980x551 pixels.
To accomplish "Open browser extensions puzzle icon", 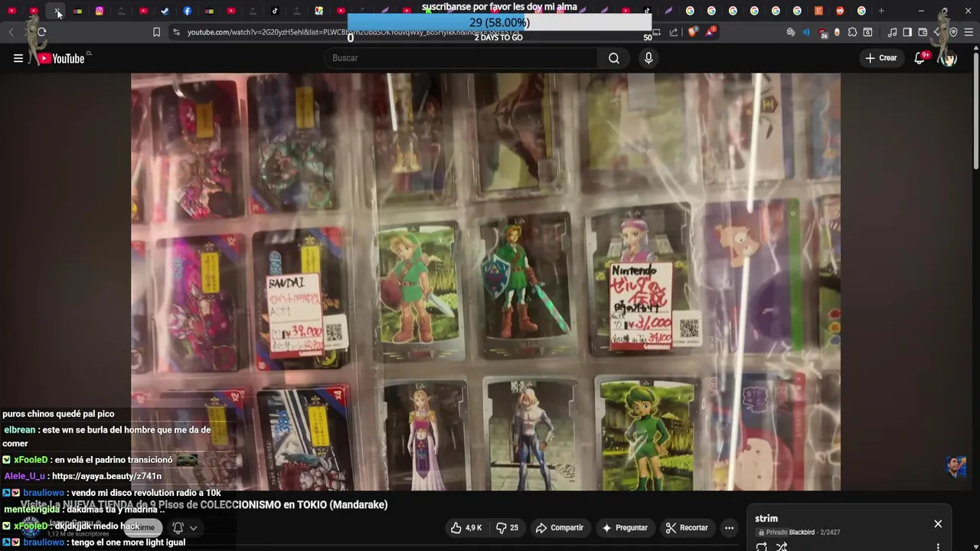I will [852, 32].
